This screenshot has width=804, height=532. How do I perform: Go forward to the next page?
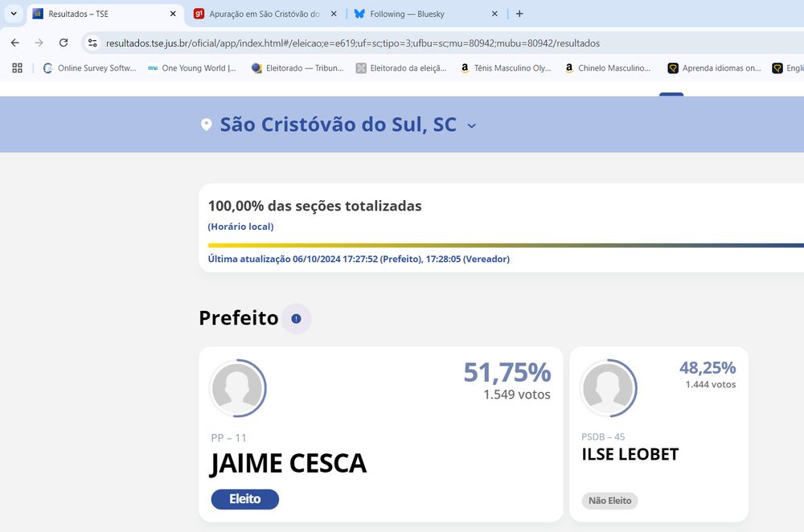tap(39, 43)
